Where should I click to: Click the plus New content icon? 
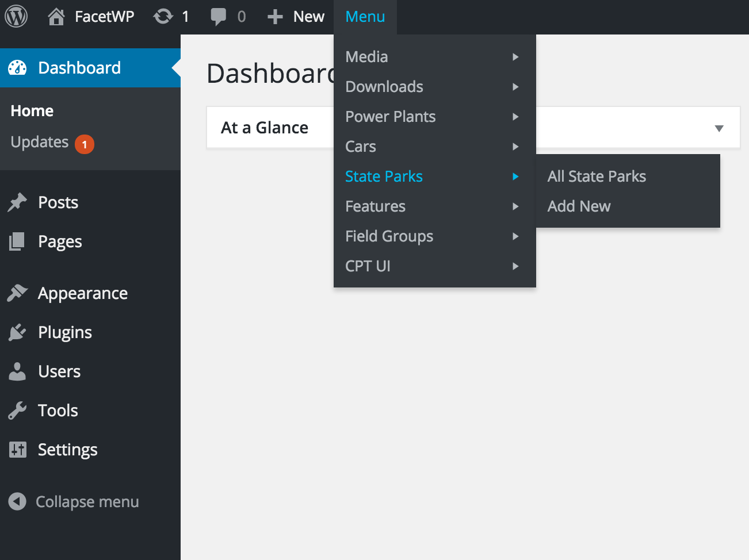275,17
